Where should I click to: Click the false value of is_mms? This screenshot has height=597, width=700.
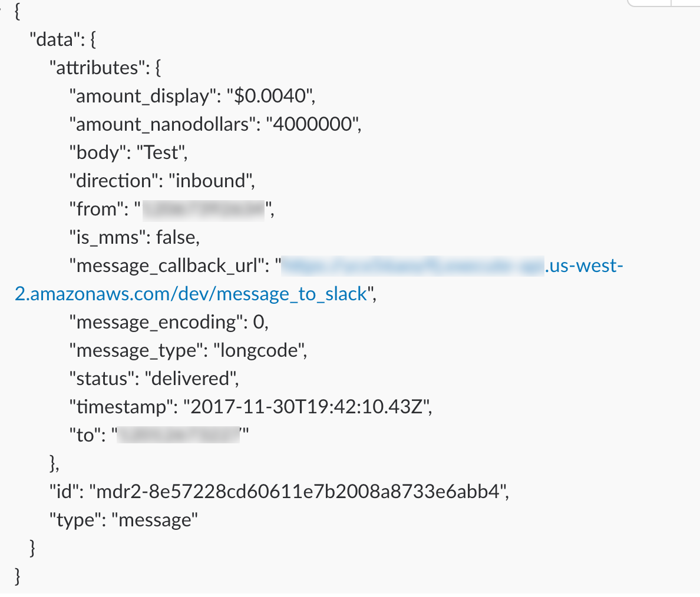[x=176, y=237]
